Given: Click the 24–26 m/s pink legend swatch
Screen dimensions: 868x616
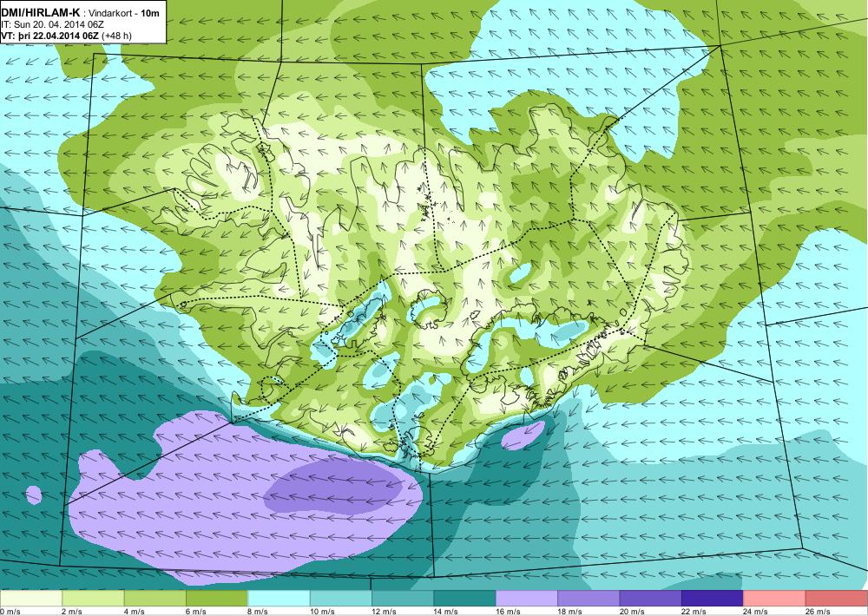Looking at the screenshot, I should coord(775,599).
